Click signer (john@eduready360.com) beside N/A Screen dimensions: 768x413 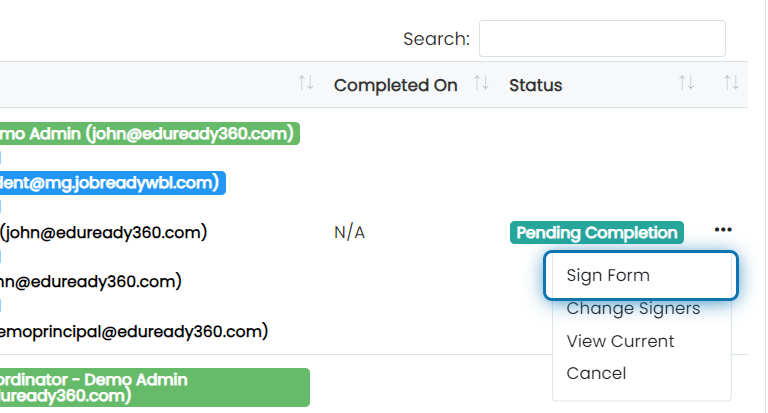pyautogui.click(x=103, y=233)
